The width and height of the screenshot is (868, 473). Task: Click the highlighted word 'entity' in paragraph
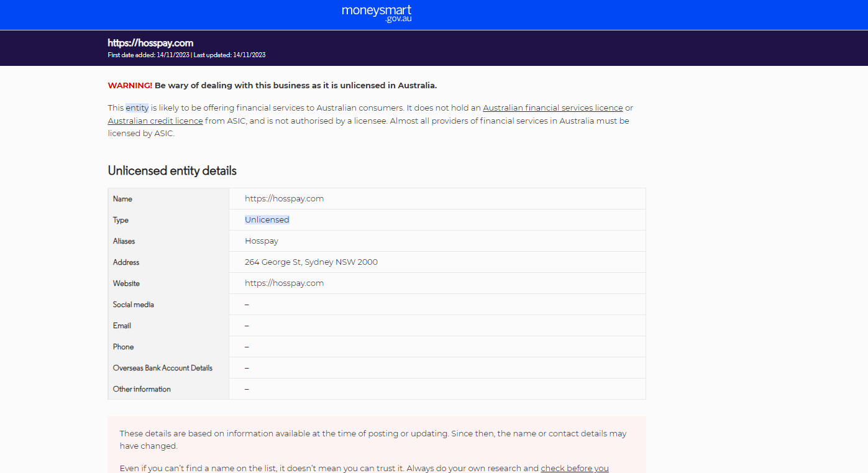coord(137,108)
